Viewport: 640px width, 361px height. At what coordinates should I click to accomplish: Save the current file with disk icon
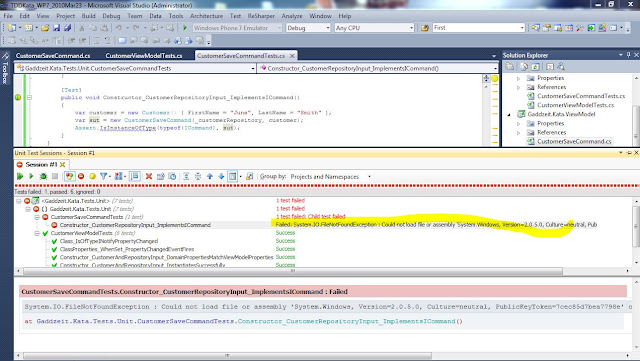point(56,28)
